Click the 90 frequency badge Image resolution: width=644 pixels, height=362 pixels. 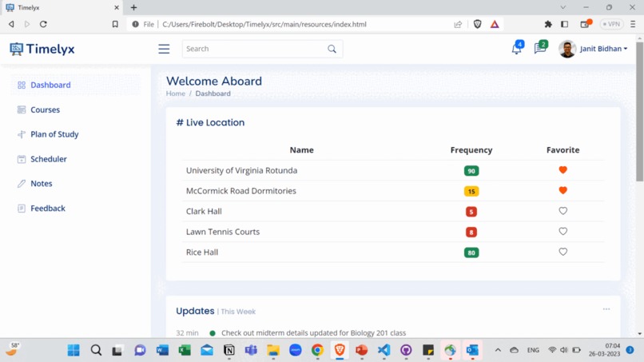click(471, 171)
